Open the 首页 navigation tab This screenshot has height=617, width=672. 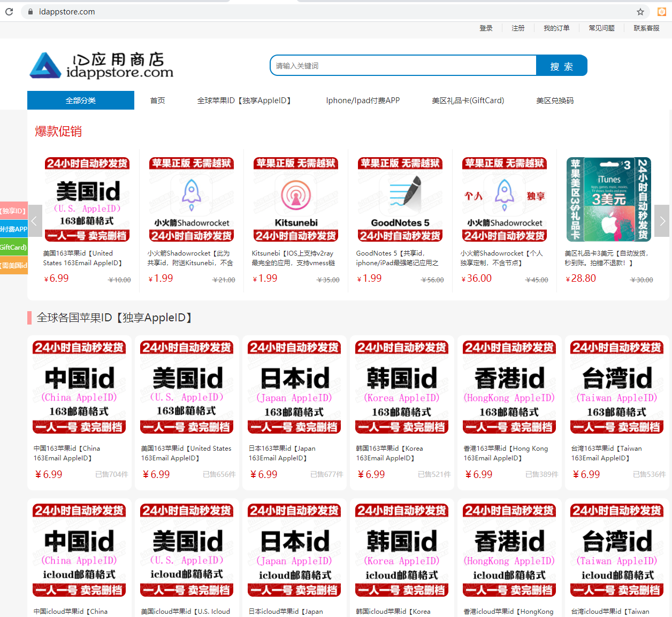157,101
